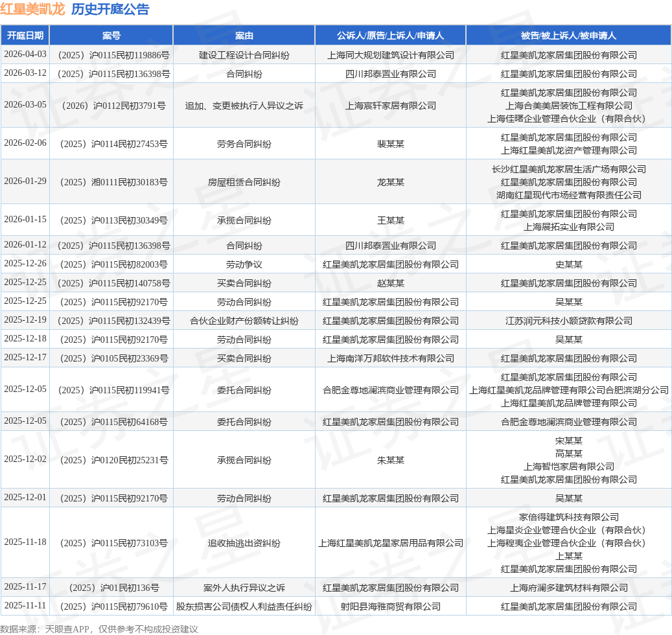Click 上海红星美凯龙资产管理有限公司 text
Screen dimensions: 672x635
click(x=569, y=150)
